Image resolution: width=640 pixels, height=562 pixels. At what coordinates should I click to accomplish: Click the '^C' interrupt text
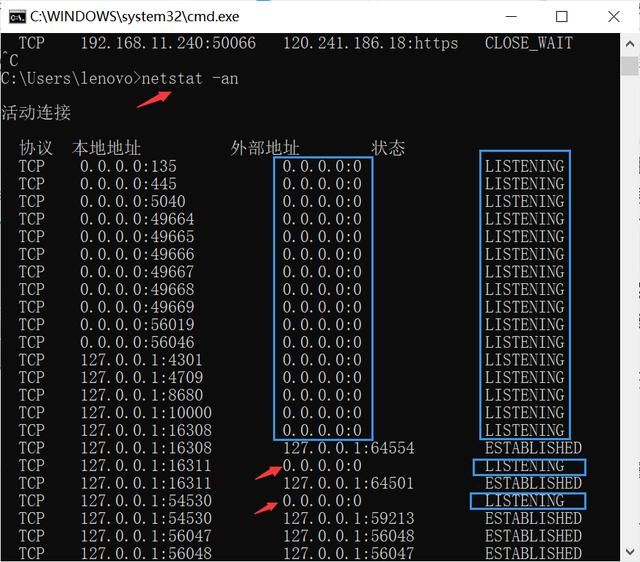(x=10, y=60)
